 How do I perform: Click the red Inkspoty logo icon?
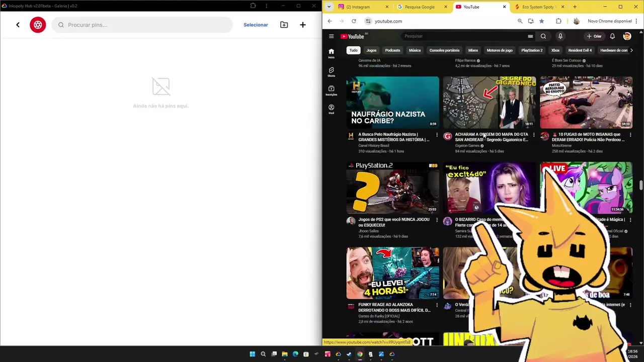[x=38, y=25]
